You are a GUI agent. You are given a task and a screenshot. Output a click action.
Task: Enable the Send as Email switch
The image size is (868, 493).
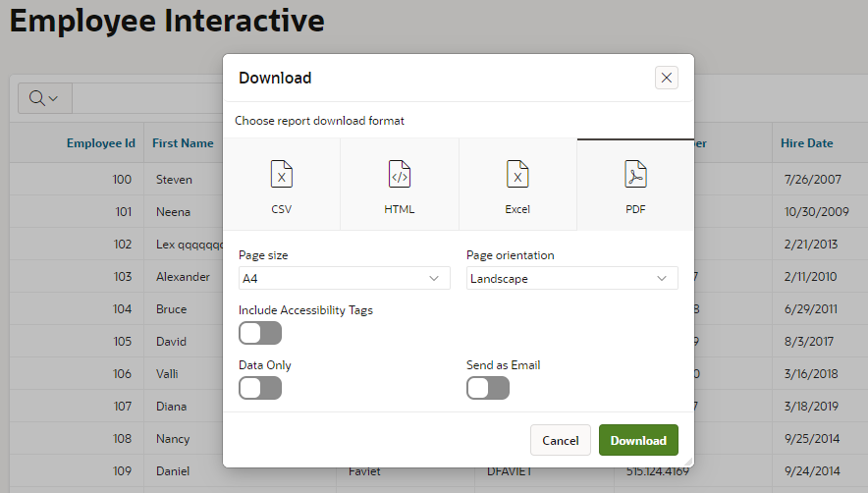tap(488, 388)
